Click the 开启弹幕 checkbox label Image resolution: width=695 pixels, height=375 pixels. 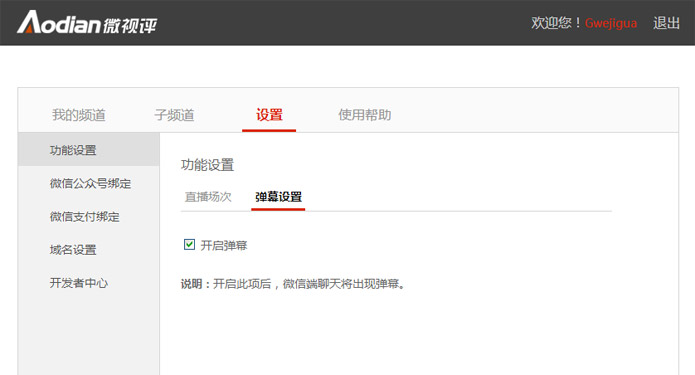pyautogui.click(x=224, y=245)
